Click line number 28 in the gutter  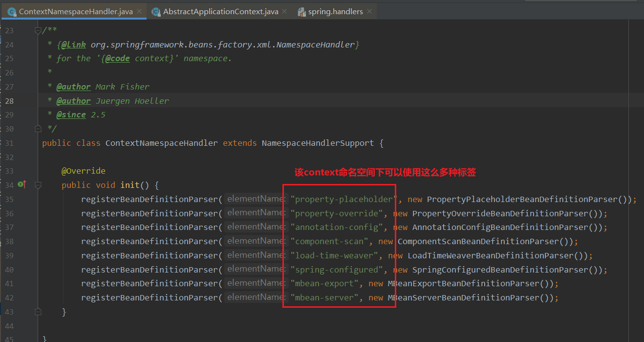(9, 101)
